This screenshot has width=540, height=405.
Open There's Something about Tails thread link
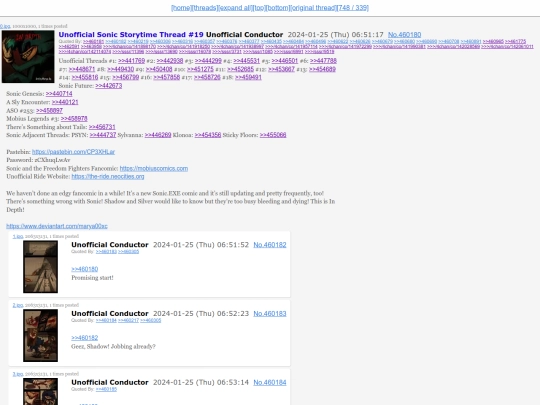click(x=102, y=127)
